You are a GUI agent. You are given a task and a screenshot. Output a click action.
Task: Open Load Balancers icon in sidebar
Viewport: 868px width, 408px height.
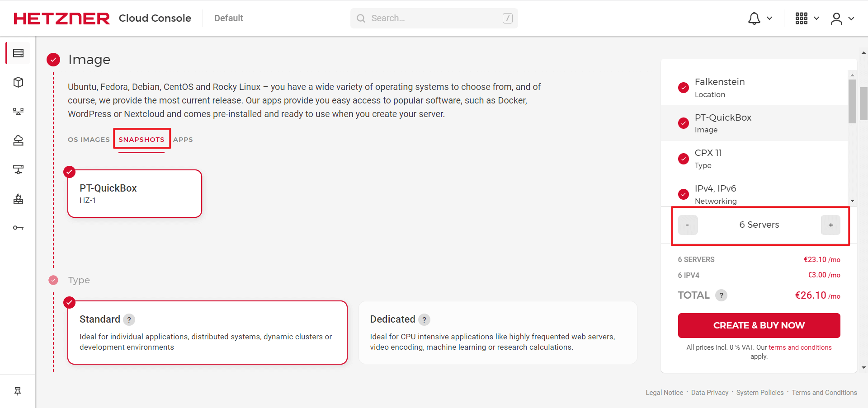coord(18,141)
